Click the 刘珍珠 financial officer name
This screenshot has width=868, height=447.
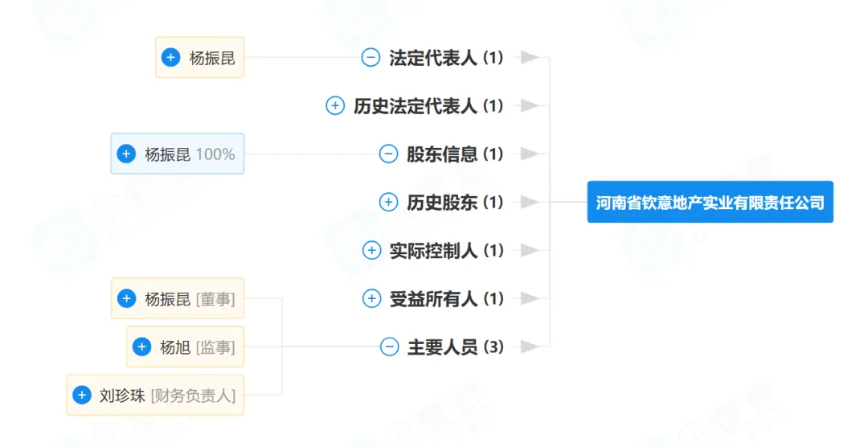(122, 396)
